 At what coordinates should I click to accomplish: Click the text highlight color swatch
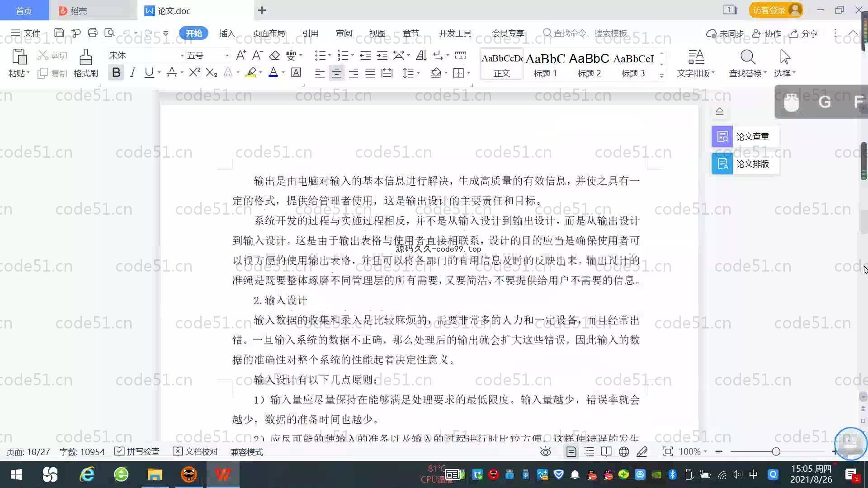(251, 72)
